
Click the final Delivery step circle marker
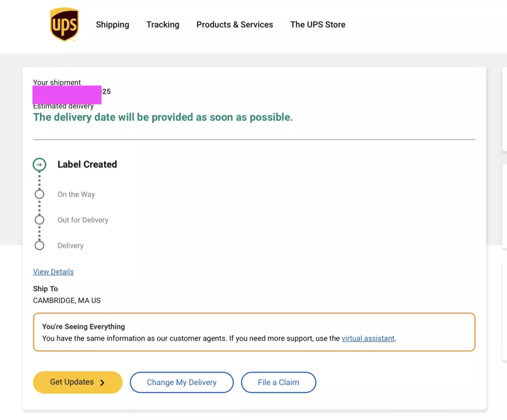coord(39,245)
